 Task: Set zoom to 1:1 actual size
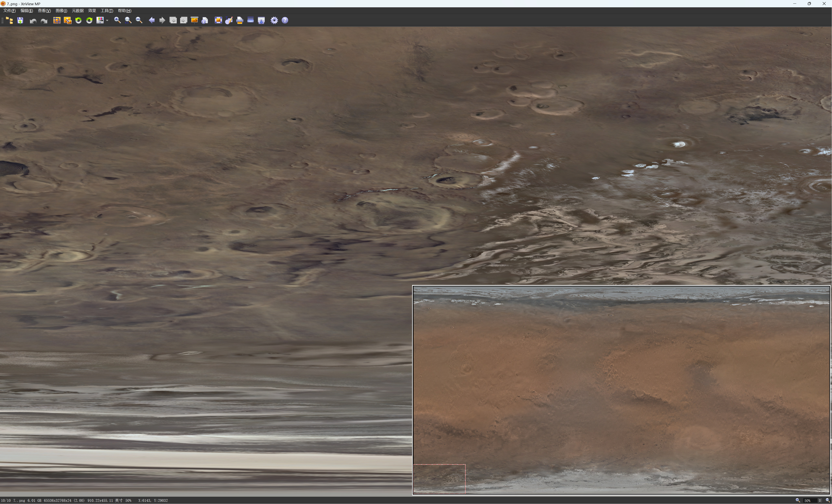[128, 21]
